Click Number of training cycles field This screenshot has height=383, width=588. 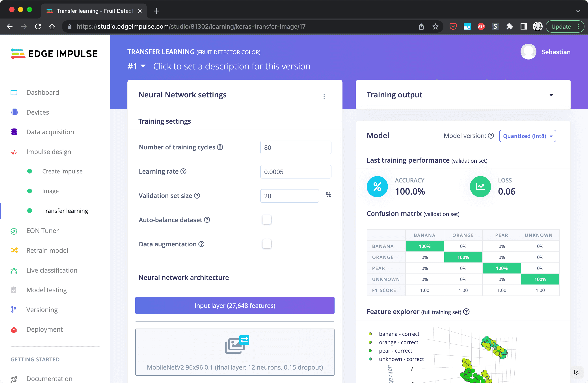pos(296,147)
